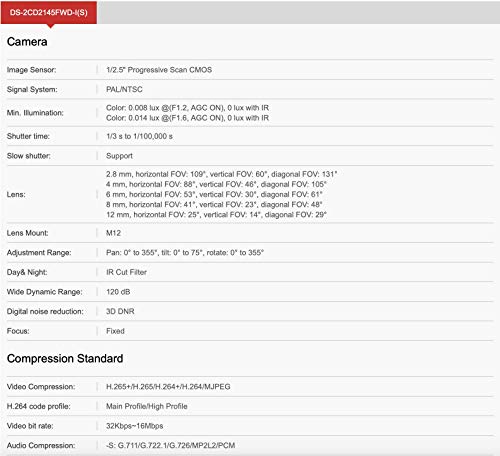Click the Video Compression H.265+ value
500x456 pixels.
168,387
